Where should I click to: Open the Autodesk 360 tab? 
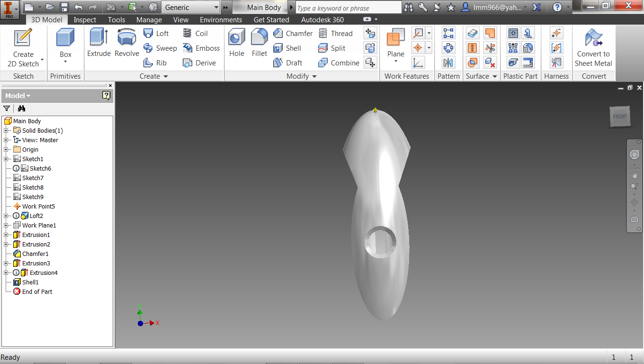click(322, 19)
